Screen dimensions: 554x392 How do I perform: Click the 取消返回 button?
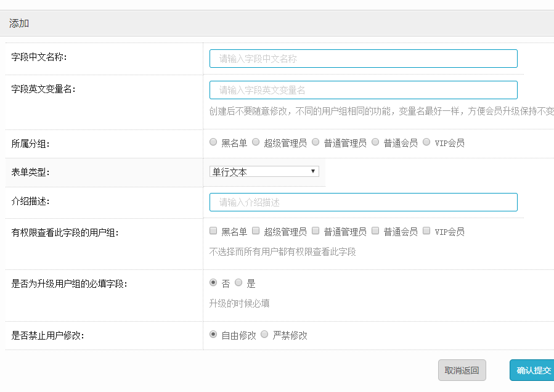(462, 370)
